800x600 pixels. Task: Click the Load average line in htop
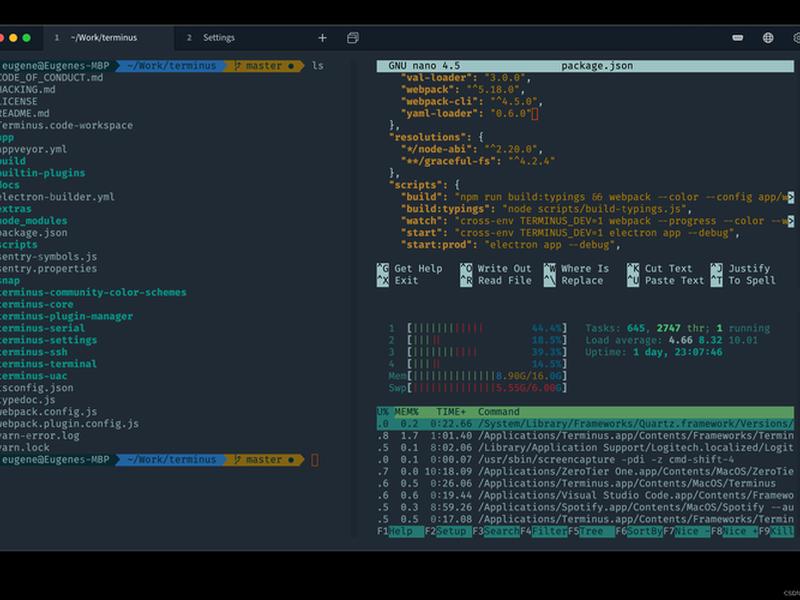(x=671, y=340)
